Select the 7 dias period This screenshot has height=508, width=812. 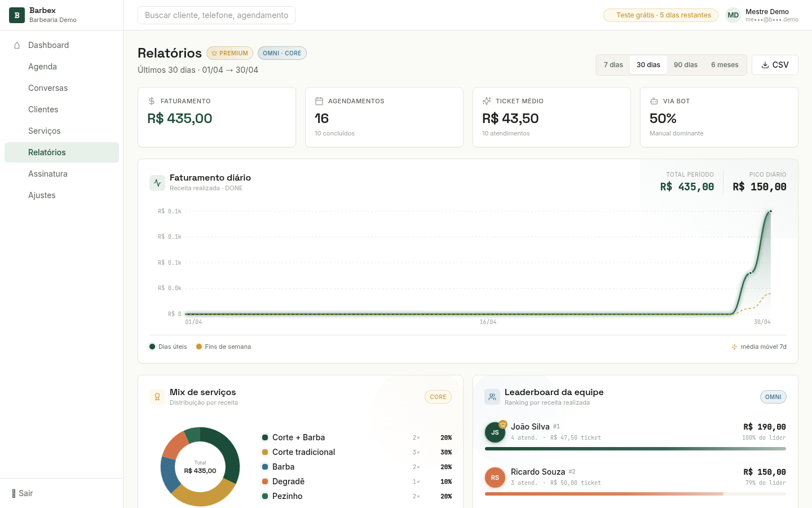coord(614,65)
